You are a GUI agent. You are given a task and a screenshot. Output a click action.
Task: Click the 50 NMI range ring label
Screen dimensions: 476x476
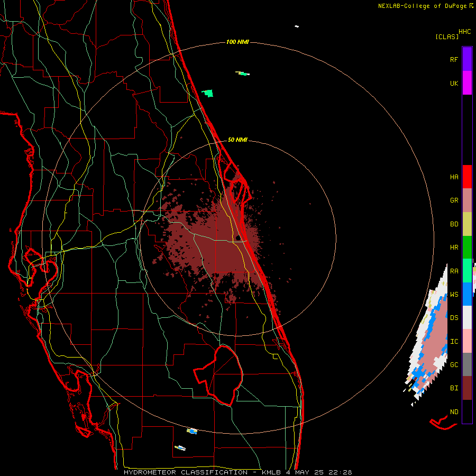pos(237,140)
